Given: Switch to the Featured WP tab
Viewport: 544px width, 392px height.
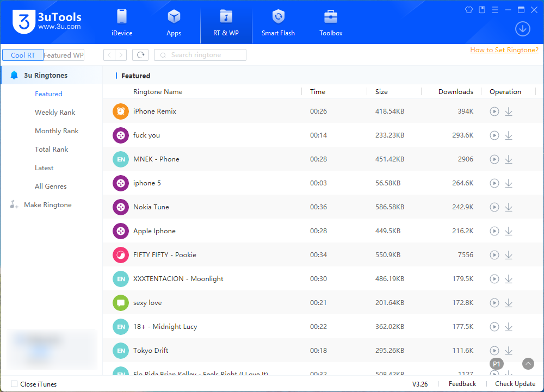Looking at the screenshot, I should click(64, 55).
